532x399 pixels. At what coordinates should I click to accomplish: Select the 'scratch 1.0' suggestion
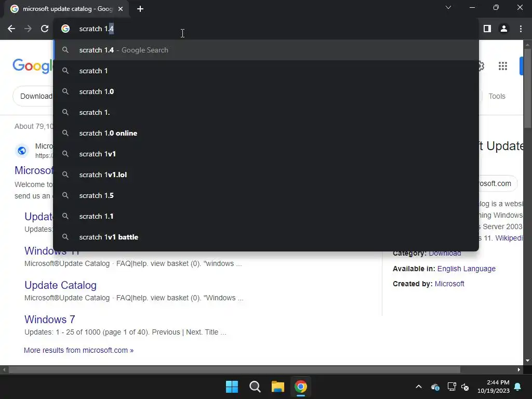[x=266, y=91]
